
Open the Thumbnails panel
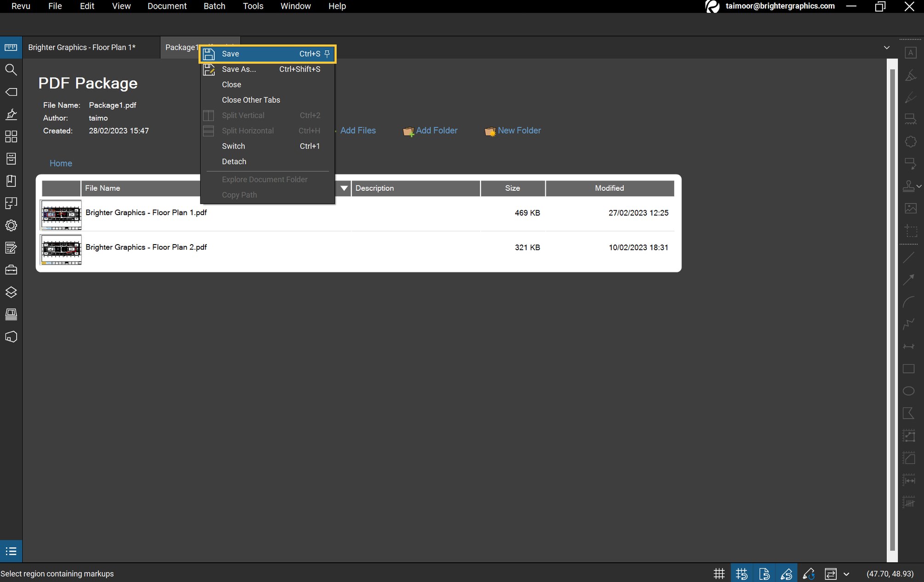[11, 137]
